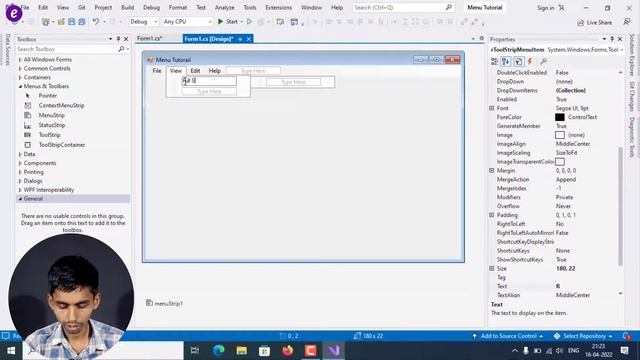Click the search icon in Search (Ctrl+Q)
This screenshot has height=360, width=640.
449,7
